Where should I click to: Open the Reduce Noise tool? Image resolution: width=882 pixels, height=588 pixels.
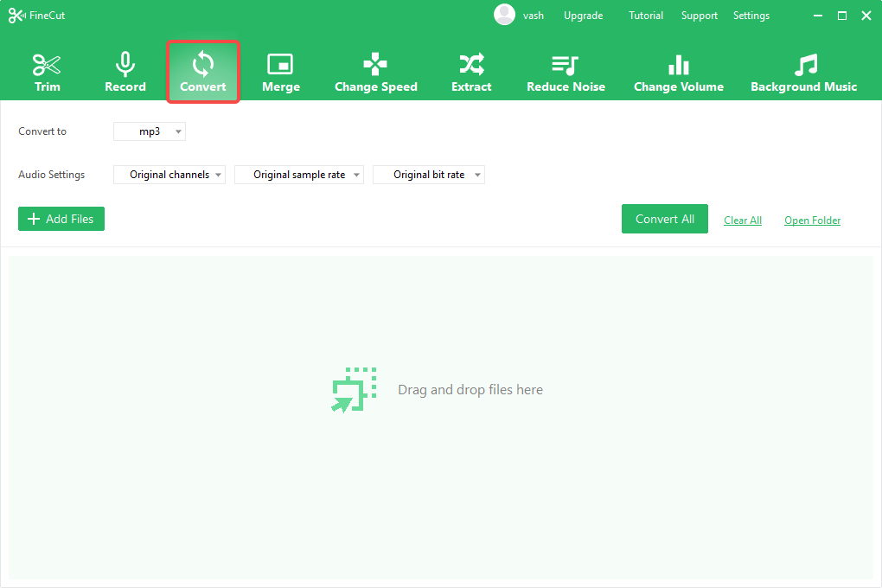566,73
